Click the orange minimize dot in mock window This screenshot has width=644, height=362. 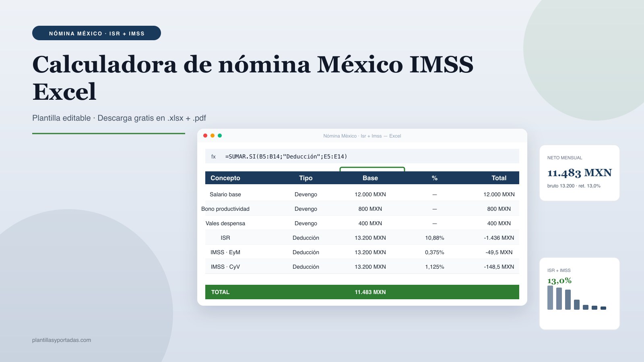coord(213,136)
